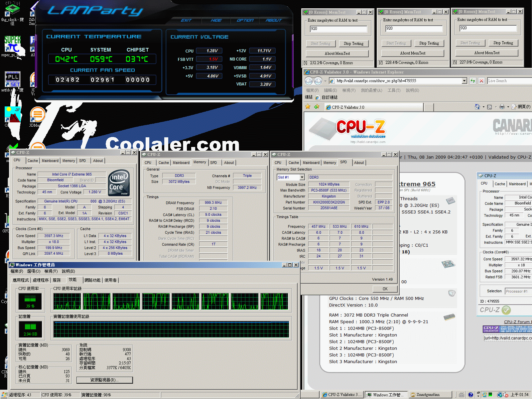532x399 pixels.
Task: Refresh the CPU-Z Validator page
Action: pyautogui.click(x=472, y=81)
